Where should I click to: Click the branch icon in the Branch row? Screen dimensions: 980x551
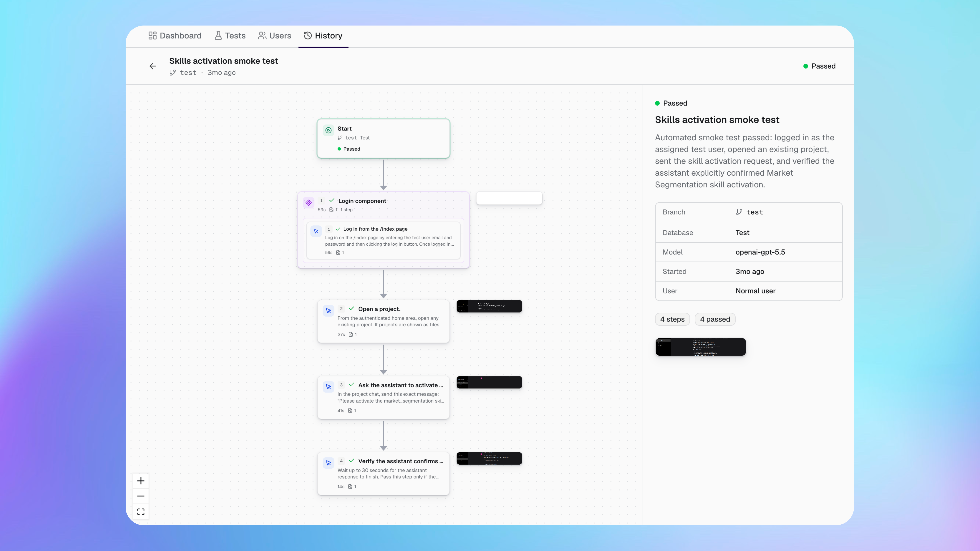pyautogui.click(x=739, y=212)
